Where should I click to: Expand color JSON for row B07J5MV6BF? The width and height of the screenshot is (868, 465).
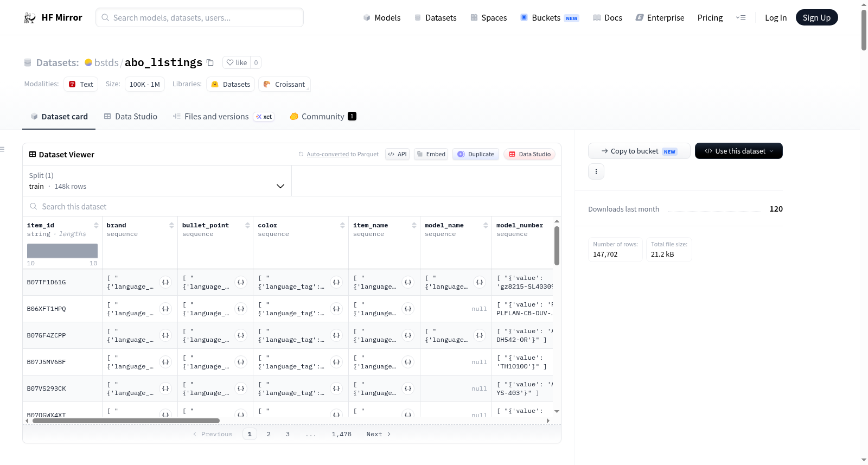(x=336, y=362)
